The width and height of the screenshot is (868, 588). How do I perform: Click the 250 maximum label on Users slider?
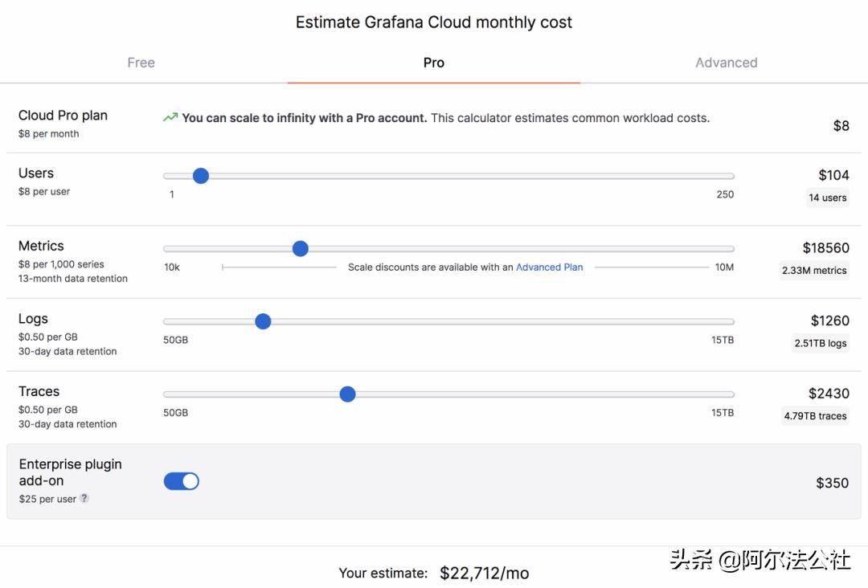point(725,194)
